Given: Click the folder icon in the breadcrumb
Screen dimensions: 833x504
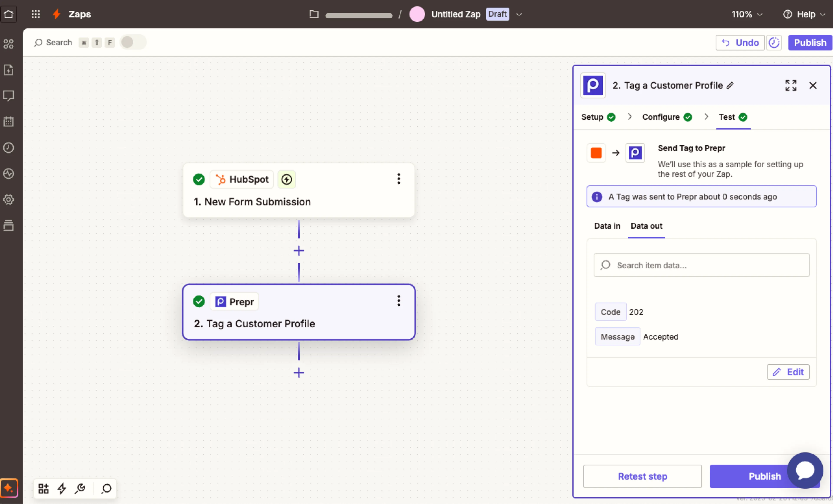Looking at the screenshot, I should [x=314, y=14].
